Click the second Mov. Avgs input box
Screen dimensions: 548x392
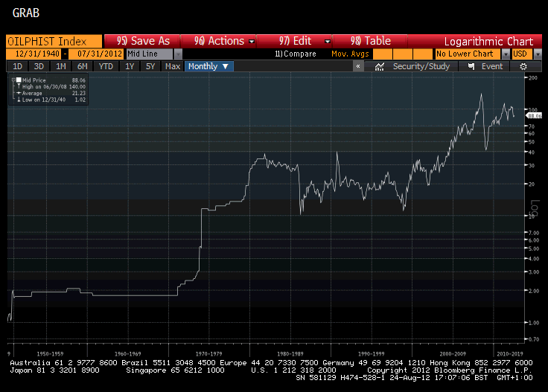pyautogui.click(x=403, y=54)
